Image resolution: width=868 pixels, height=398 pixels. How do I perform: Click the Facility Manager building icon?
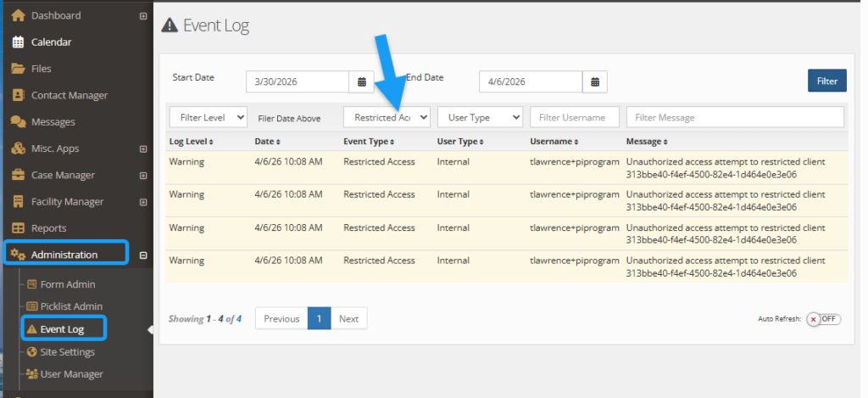coord(18,202)
